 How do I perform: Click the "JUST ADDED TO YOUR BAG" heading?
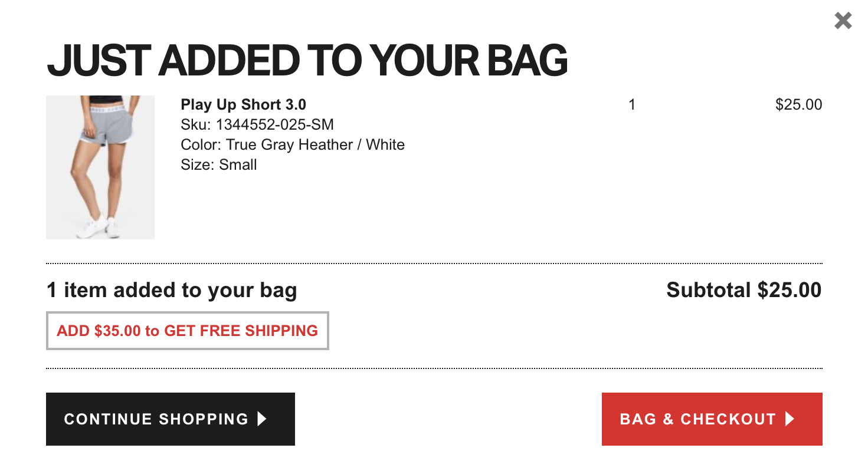point(307,61)
